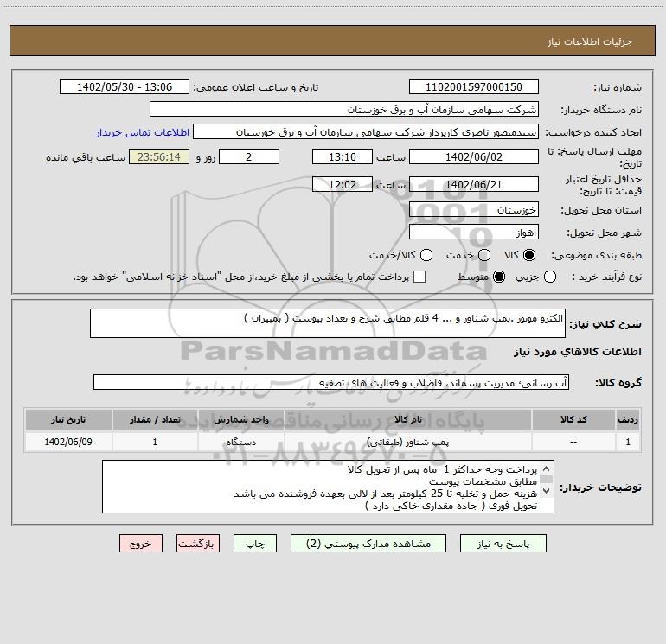Viewport: 666px width, 644px height.
Task: Click the announcement date field 1402/05/30 - 13:06
Action: [x=125, y=87]
